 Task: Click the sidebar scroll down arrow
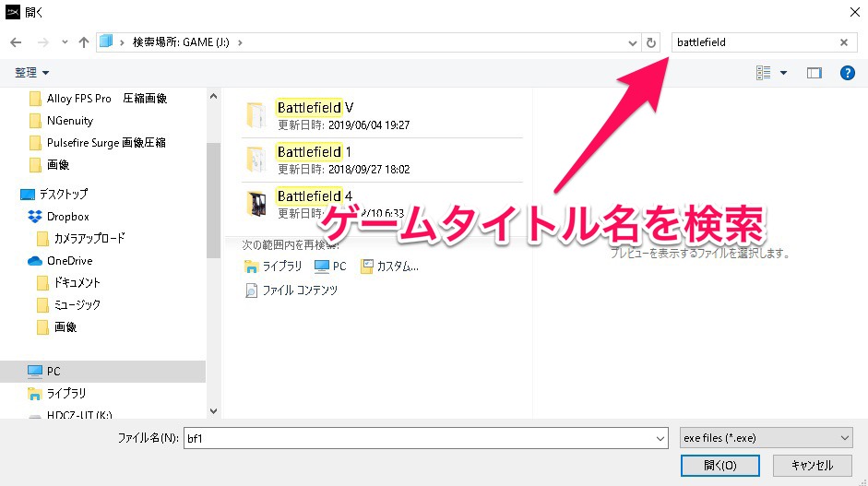pos(214,410)
